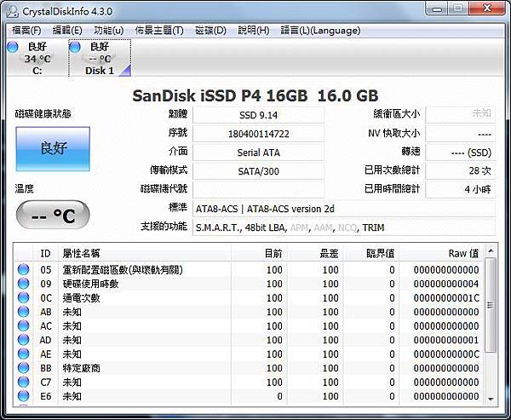Click status orb for attribute 0C

tap(23, 297)
